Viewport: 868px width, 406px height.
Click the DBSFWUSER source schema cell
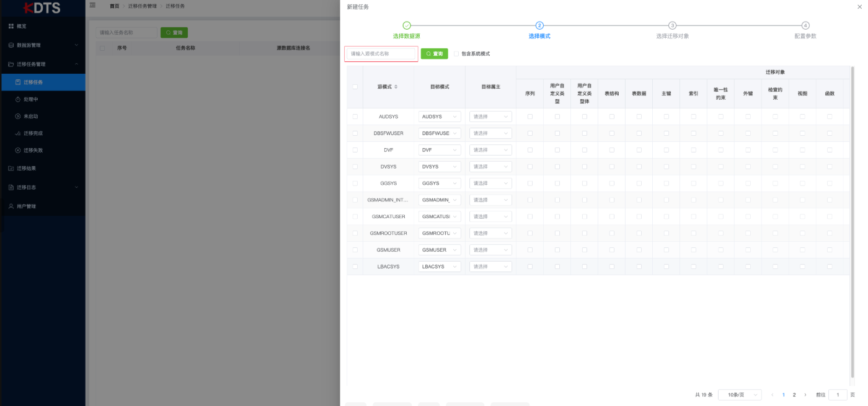pos(389,133)
